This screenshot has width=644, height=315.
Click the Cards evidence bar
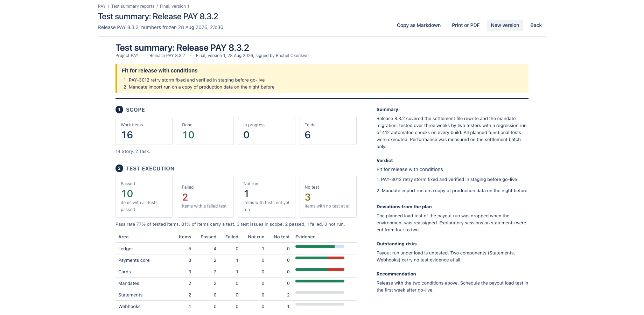tap(320, 269)
